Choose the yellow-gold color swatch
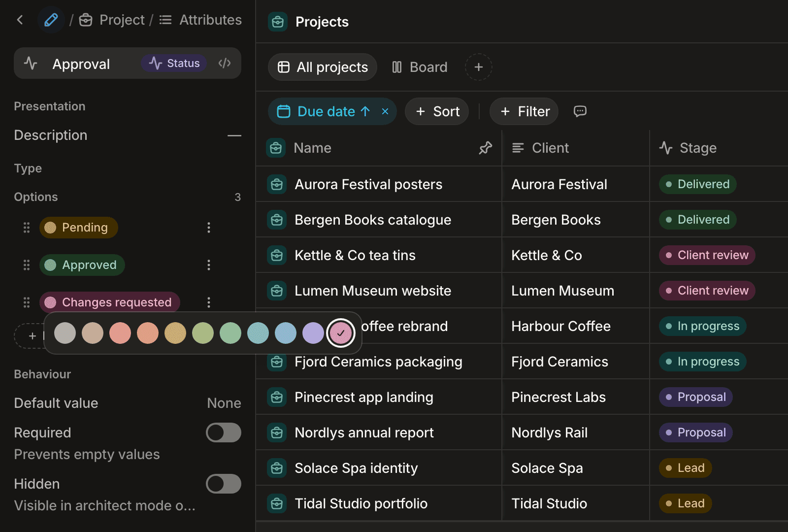The height and width of the screenshot is (532, 788). 175,333
